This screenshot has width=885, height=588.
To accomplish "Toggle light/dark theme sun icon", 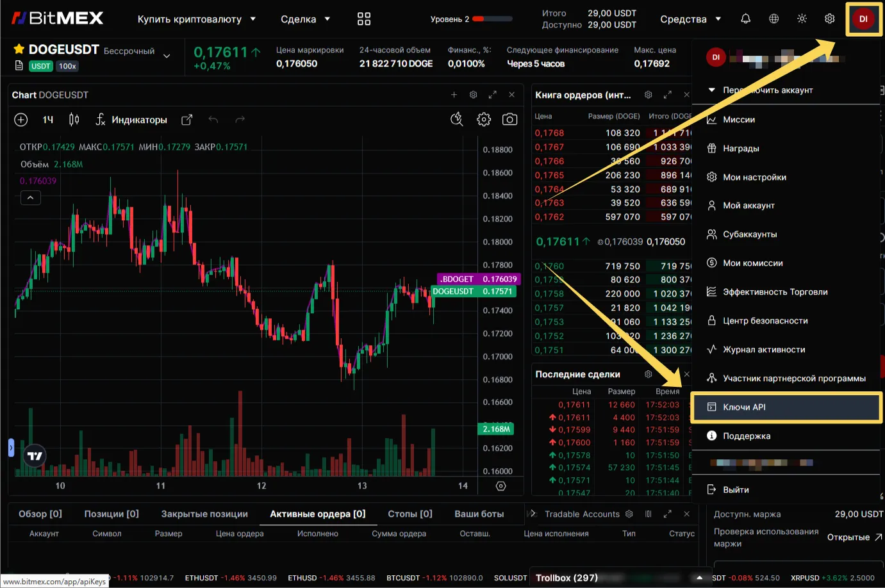I will (802, 19).
